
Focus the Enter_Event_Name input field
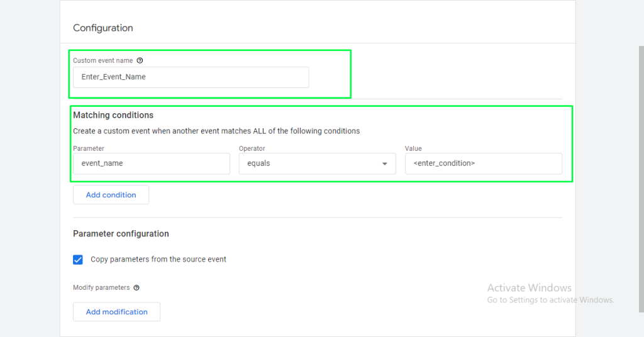pyautogui.click(x=191, y=77)
